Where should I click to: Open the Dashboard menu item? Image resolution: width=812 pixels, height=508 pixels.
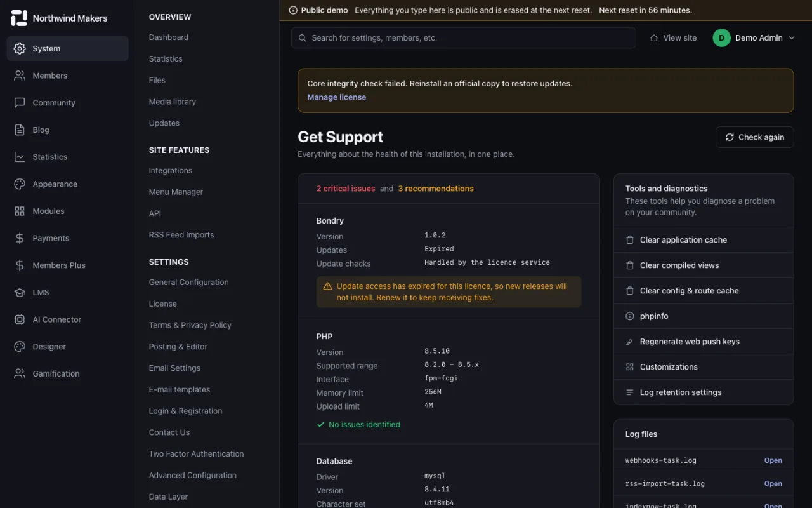169,37
